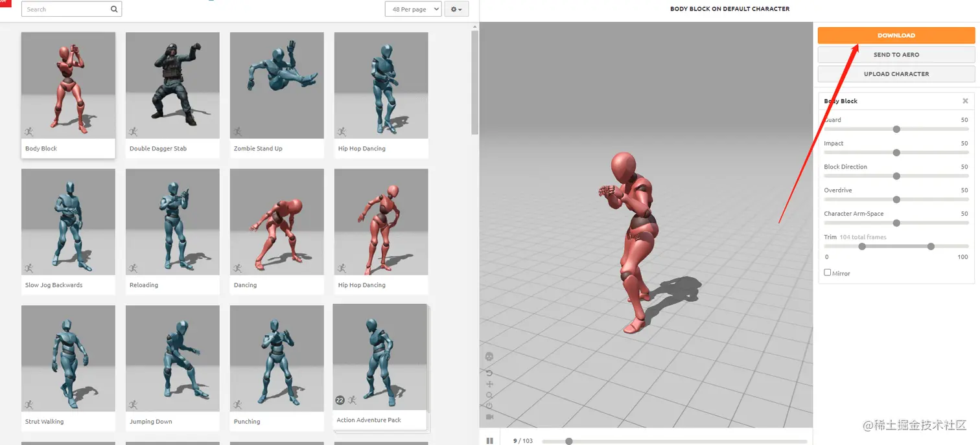The width and height of the screenshot is (980, 445).
Task: Click the SEND TO AERO button
Action: click(x=896, y=55)
